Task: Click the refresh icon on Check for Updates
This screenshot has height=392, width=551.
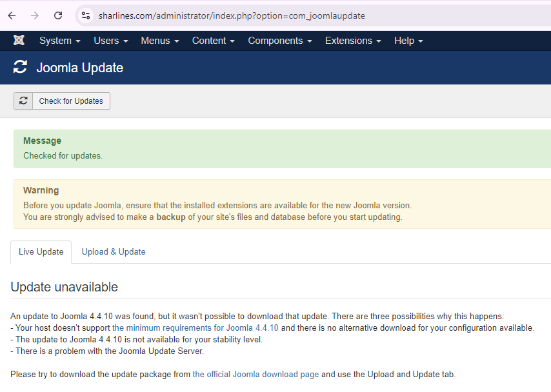Action: 23,101
